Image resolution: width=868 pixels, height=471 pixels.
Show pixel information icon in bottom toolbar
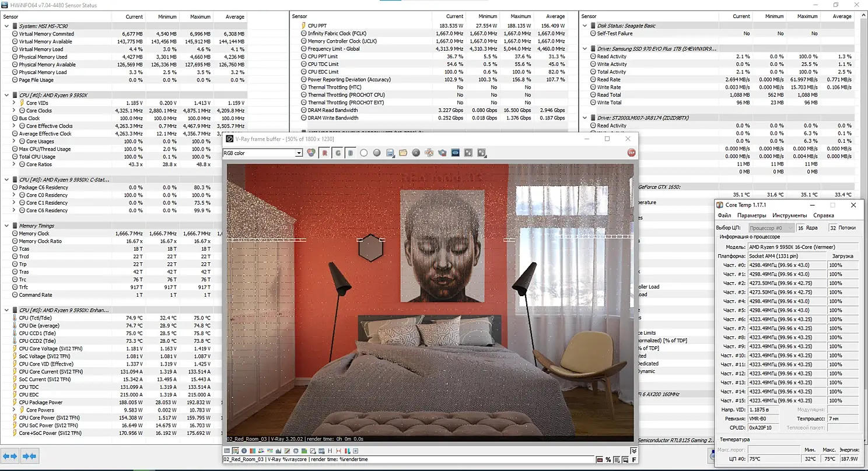pos(244,451)
